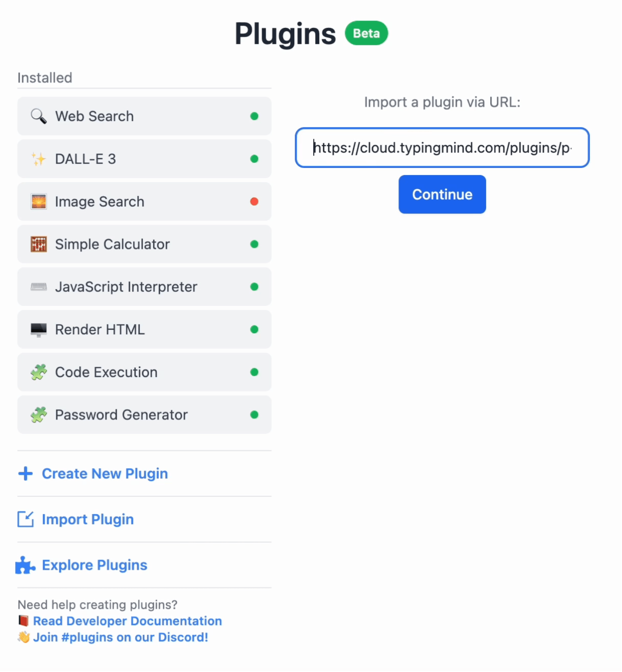Image resolution: width=622 pixels, height=672 pixels.
Task: Click the Simple Calculator abacus icon
Action: [38, 244]
